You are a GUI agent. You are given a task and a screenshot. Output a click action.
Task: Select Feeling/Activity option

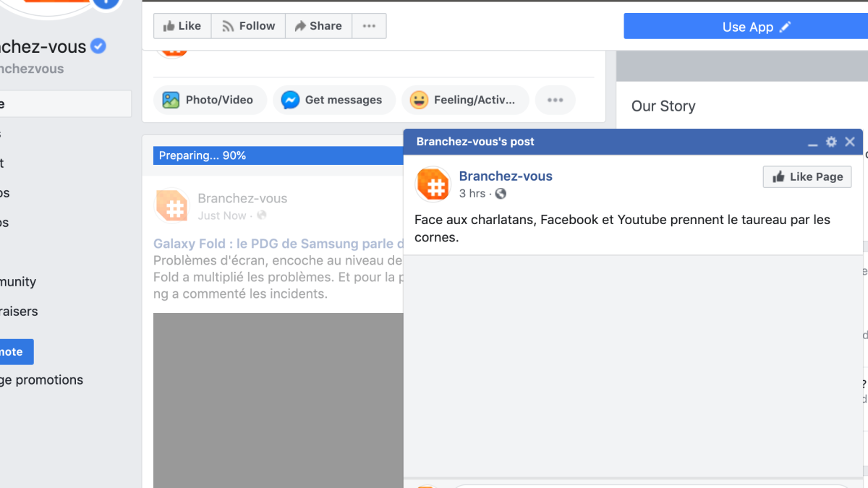click(x=465, y=100)
